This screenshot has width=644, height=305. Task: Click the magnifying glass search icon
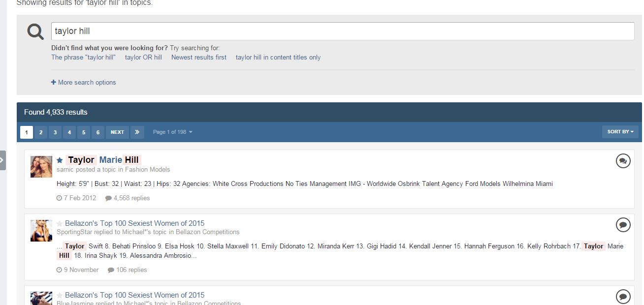(35, 32)
